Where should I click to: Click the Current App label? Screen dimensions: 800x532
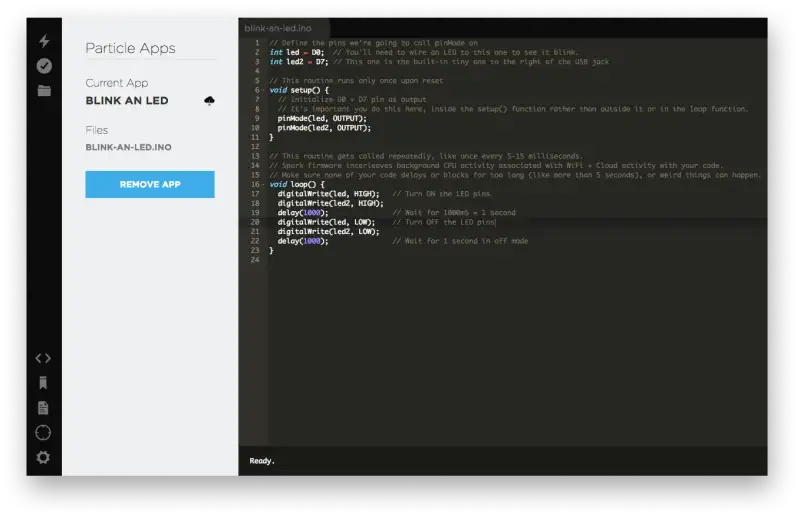[x=117, y=83]
